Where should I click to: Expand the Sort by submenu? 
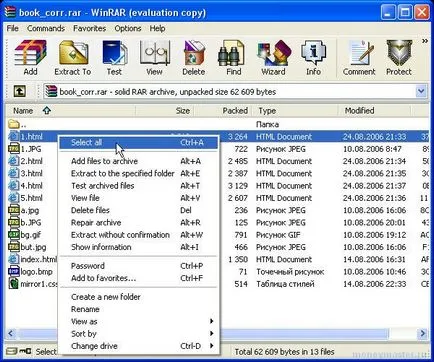tap(211, 333)
